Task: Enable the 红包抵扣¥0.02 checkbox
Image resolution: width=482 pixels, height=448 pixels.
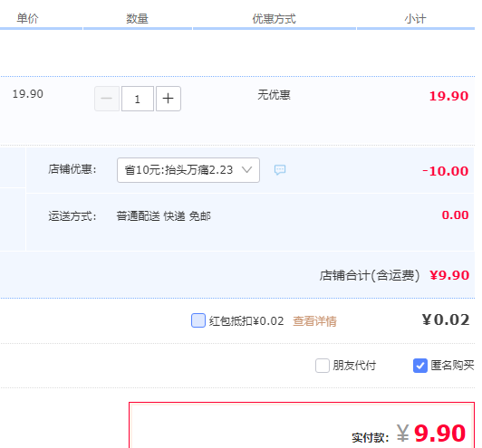Action: (198, 320)
